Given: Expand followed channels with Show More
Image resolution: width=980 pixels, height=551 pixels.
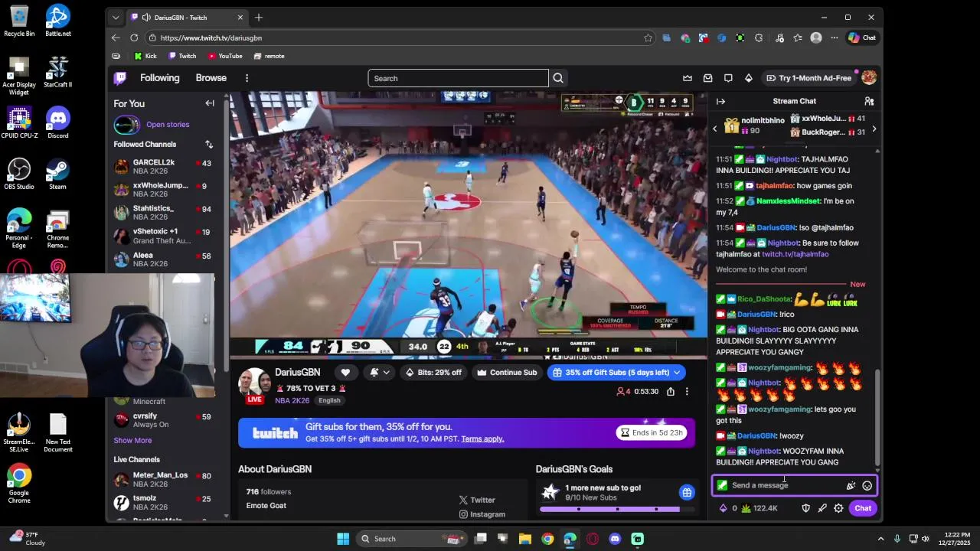Looking at the screenshot, I should (132, 440).
